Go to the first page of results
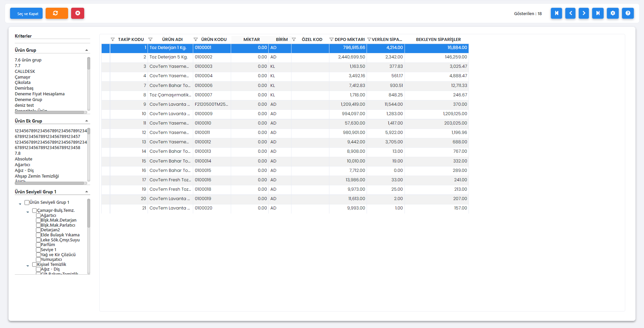Viewport: 644px width, 328px height. [556, 13]
